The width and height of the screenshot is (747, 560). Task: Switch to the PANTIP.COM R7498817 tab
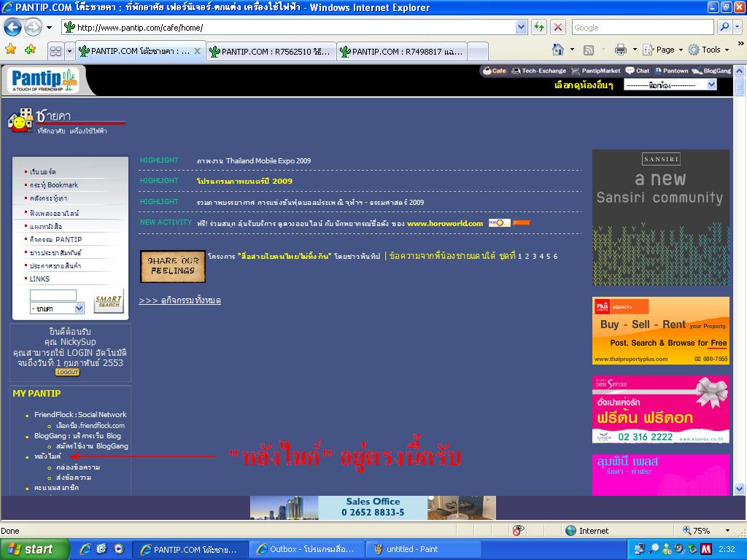[402, 52]
